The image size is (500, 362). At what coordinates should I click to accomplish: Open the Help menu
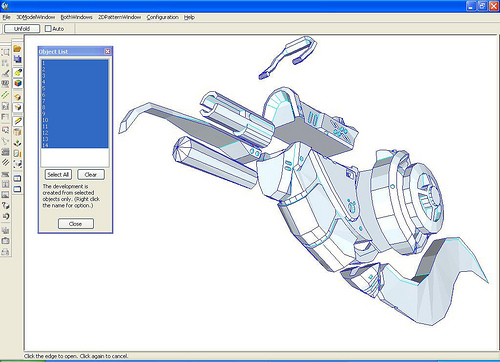(189, 17)
